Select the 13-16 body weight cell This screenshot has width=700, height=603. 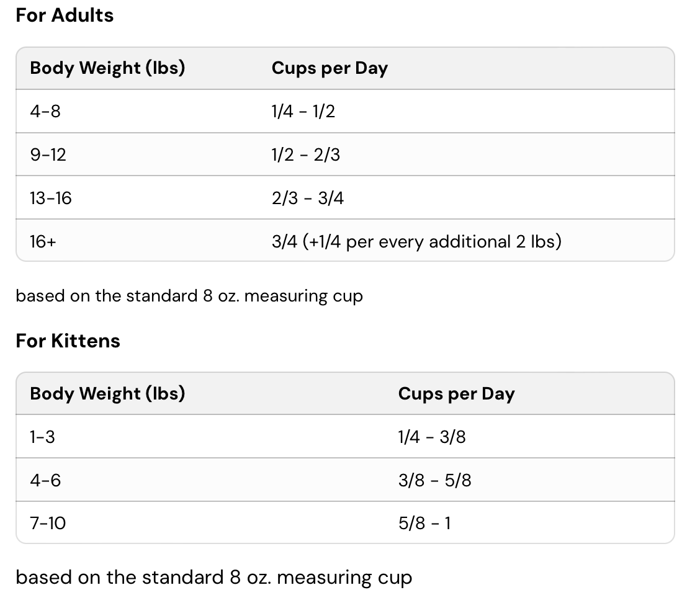pyautogui.click(x=51, y=198)
